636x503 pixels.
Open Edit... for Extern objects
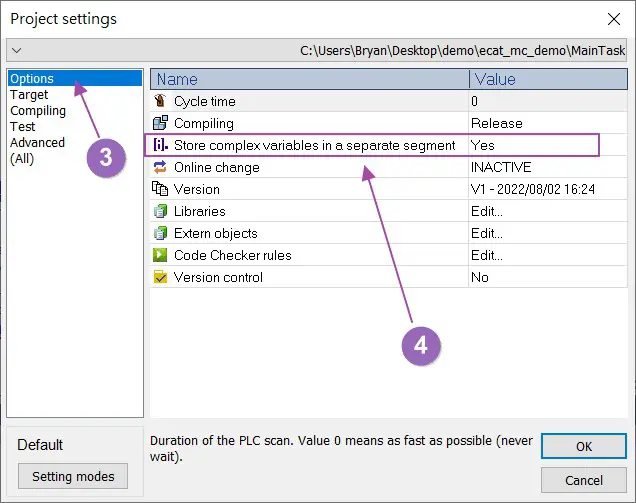(x=487, y=233)
